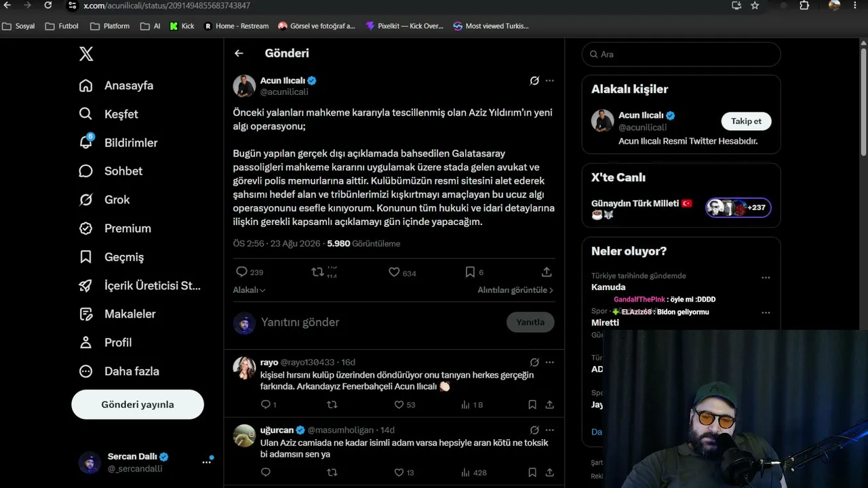Like uğurcan's reply with 13 likes

pyautogui.click(x=399, y=472)
